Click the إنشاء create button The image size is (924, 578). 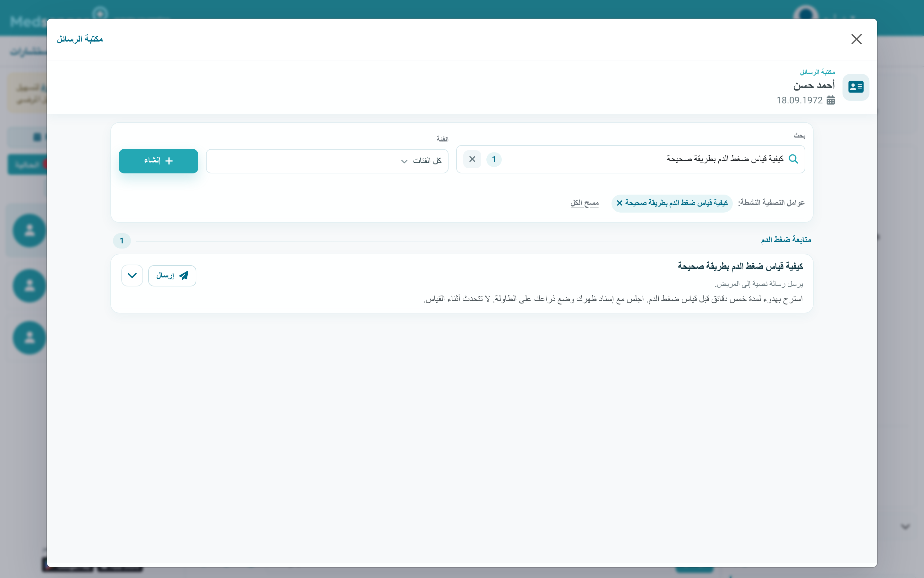(158, 161)
